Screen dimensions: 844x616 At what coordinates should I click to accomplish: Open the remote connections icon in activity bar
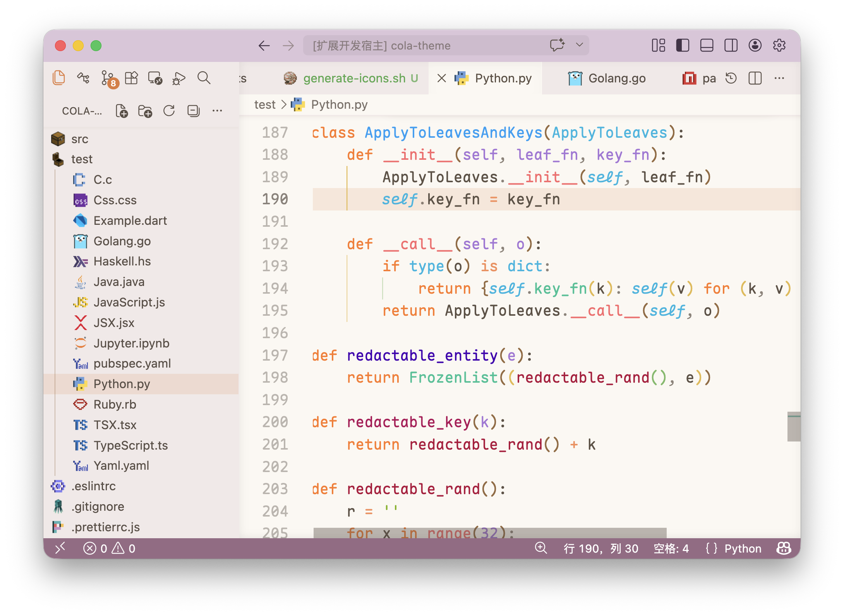coord(83,78)
